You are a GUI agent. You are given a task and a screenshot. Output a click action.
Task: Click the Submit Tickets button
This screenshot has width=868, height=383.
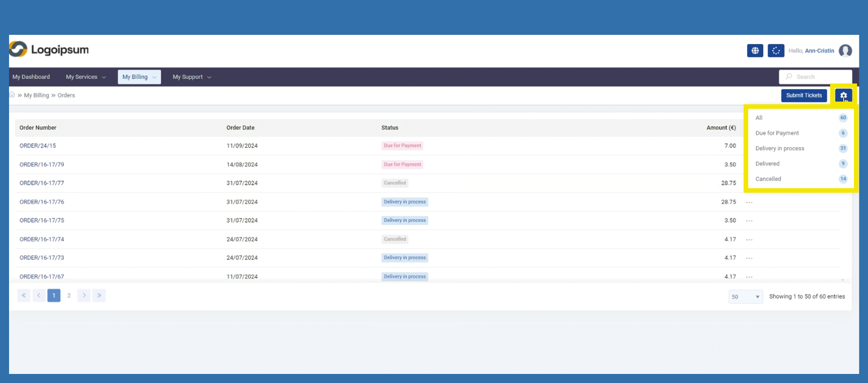tap(804, 96)
